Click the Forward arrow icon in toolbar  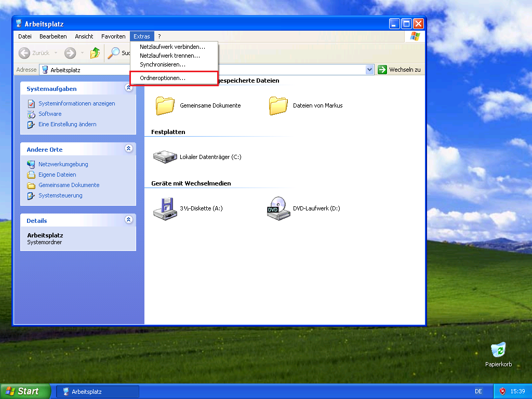coord(70,53)
